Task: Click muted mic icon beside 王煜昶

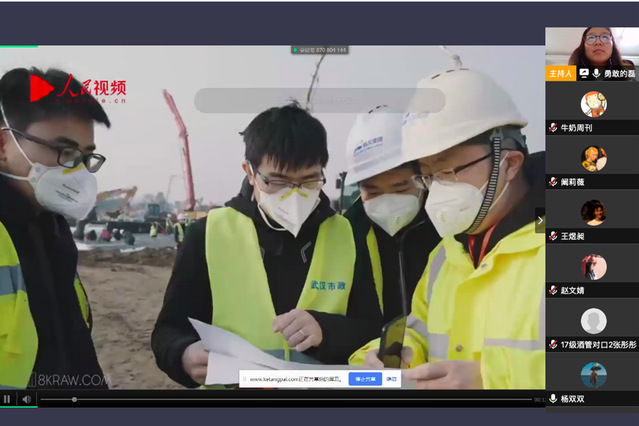Action: tap(553, 236)
